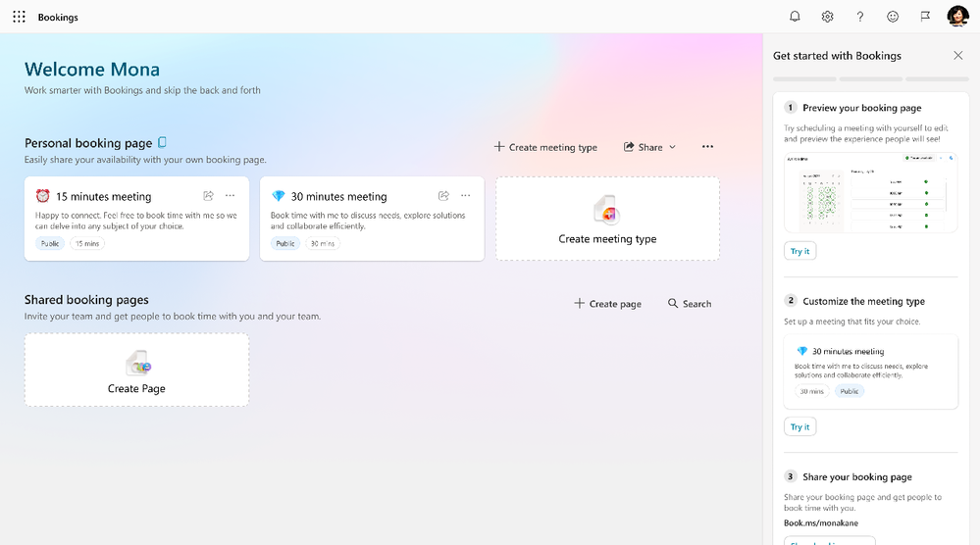
Task: Close the Get started with Bookings panel
Action: pos(958,56)
